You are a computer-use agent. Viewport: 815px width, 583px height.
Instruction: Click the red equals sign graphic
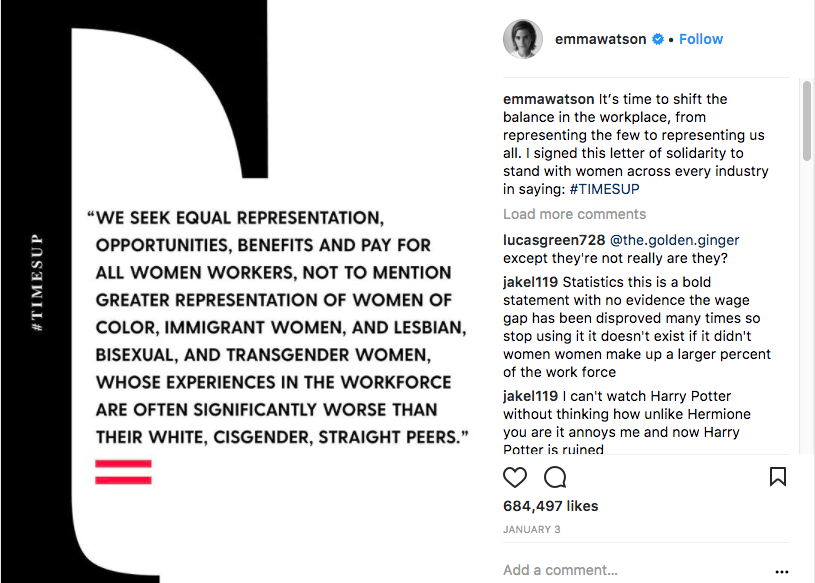(x=123, y=472)
